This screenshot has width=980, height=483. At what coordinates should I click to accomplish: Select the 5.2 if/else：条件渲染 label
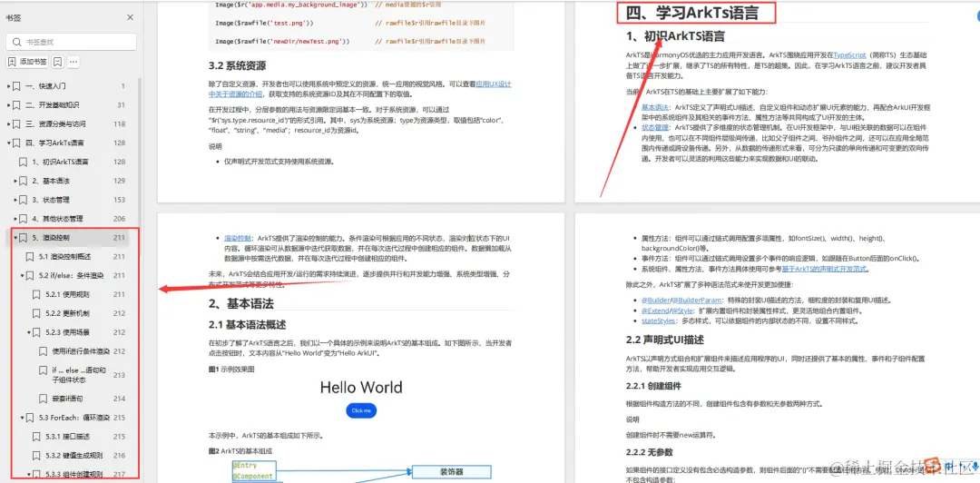71,275
